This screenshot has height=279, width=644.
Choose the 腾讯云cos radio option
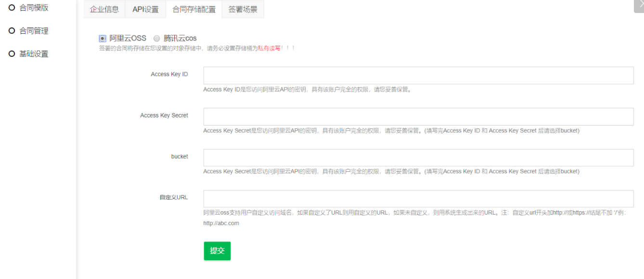pos(156,38)
